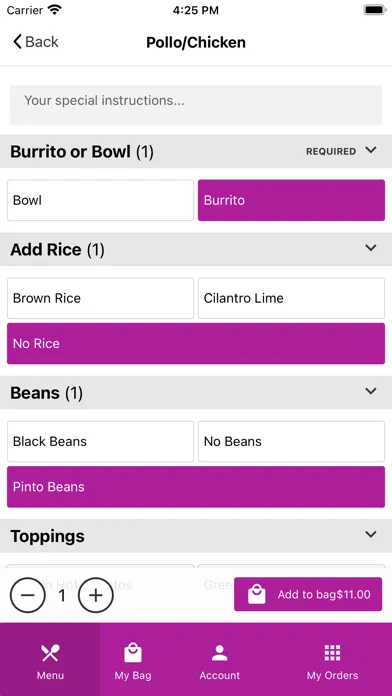The image size is (392, 696).
Task: Collapse the Burrito or Bowl section
Action: coord(371,150)
